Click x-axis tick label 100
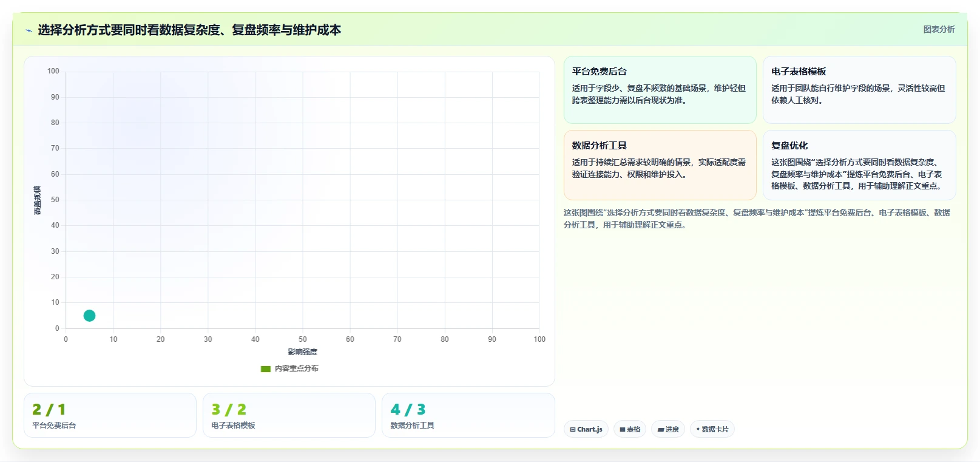The image size is (980, 462). (539, 339)
